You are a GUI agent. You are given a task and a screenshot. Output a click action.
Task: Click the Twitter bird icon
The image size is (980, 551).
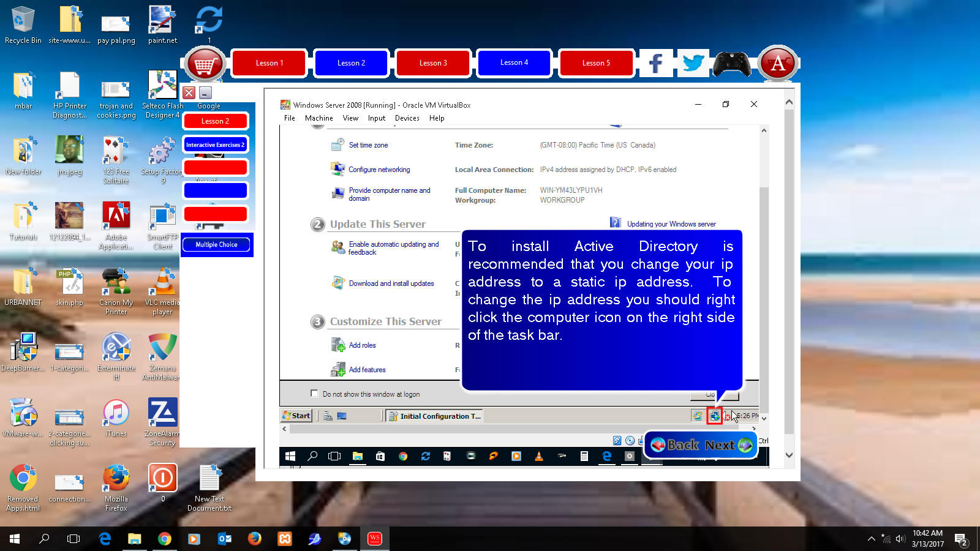point(693,63)
